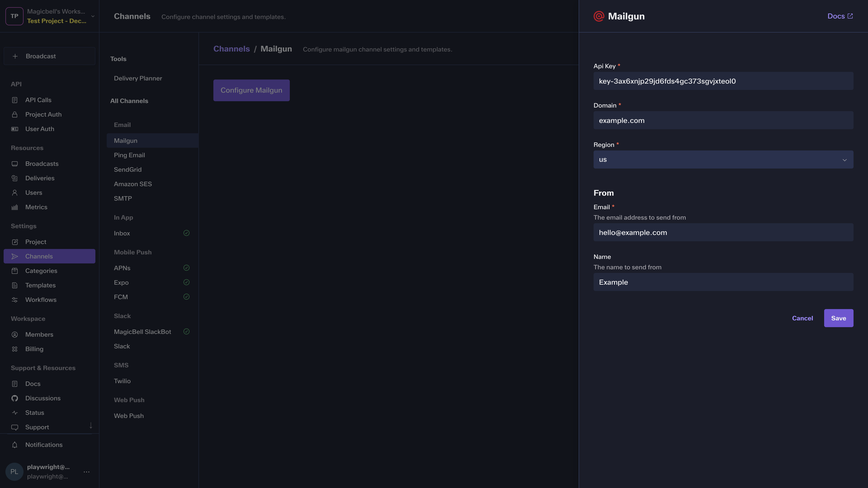
Task: Click the scroll-down arrow in the sidebar
Action: pyautogui.click(x=91, y=425)
